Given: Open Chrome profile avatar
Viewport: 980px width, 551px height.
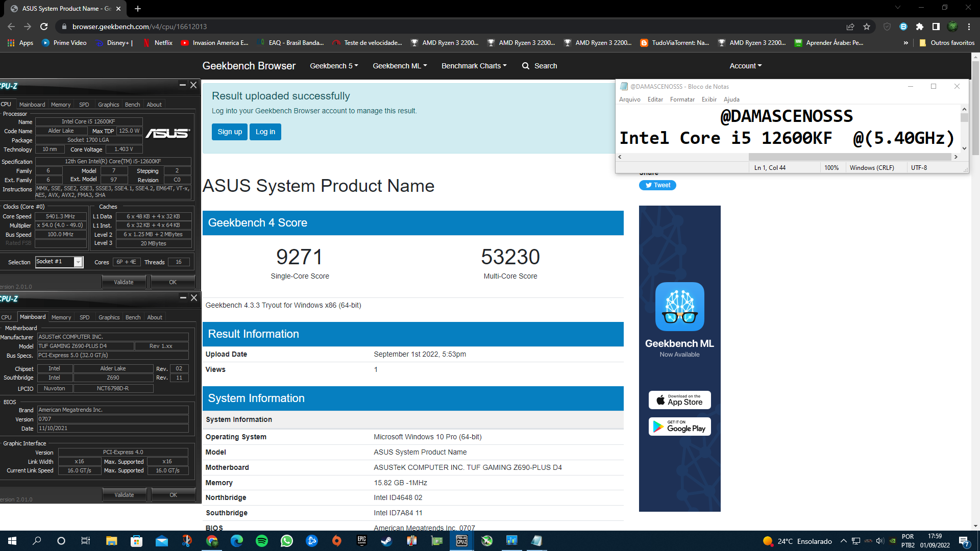Looking at the screenshot, I should pyautogui.click(x=952, y=27).
